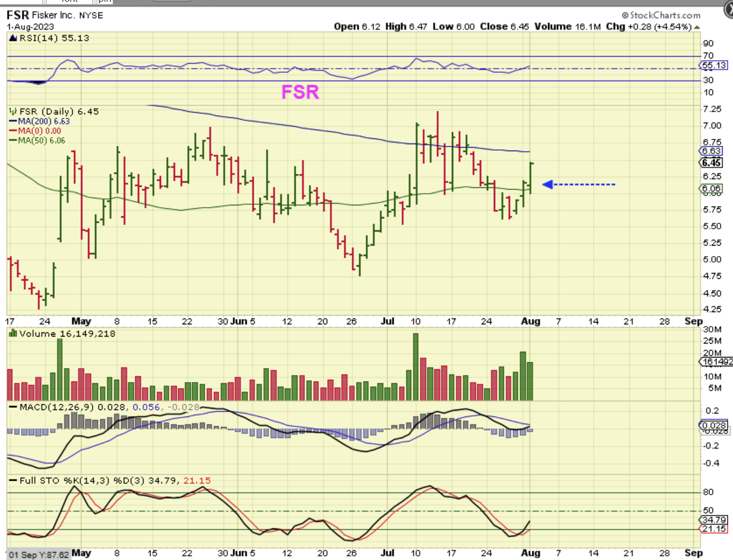Screen dimensions: 733x560
Task: Click the NYSE exchange label
Action: pos(90,16)
